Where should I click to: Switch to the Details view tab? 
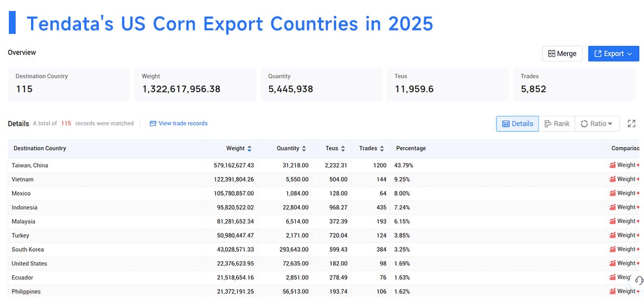[518, 124]
